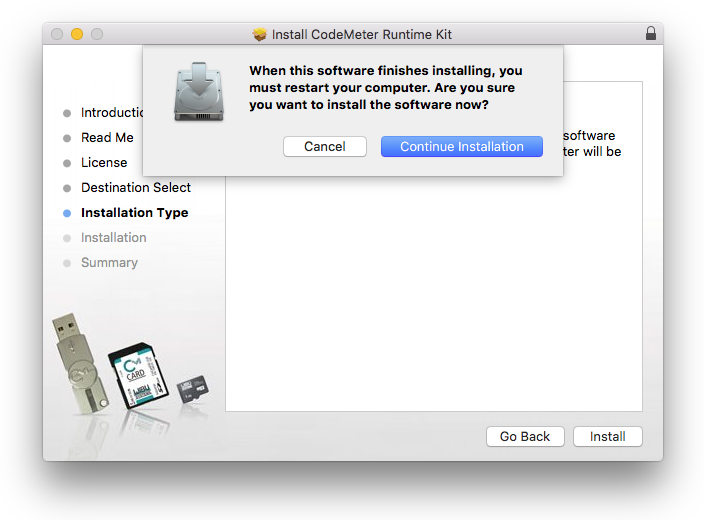Click the yellow minimize window button

pos(77,34)
